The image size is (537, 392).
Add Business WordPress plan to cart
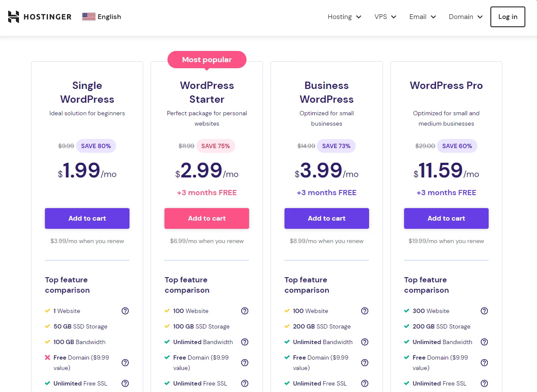click(x=327, y=218)
